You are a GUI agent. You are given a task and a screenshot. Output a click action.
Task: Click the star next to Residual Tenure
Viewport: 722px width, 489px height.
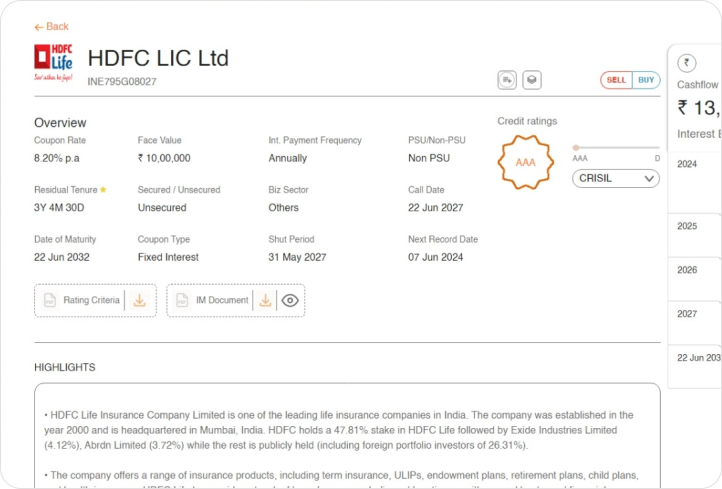point(103,189)
